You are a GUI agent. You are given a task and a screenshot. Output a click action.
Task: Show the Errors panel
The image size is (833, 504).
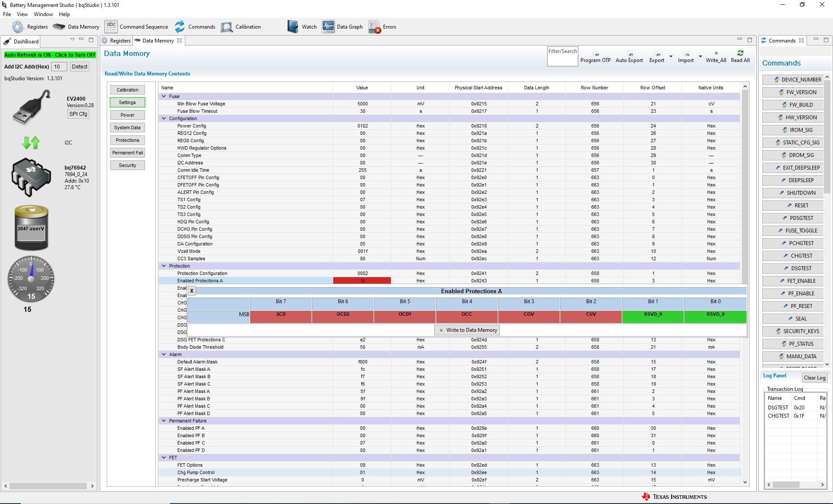pos(382,27)
